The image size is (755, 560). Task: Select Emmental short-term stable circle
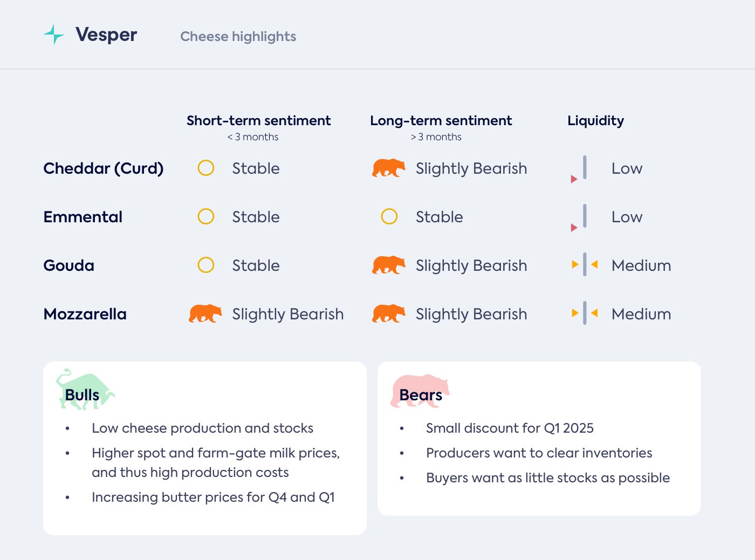click(x=206, y=217)
